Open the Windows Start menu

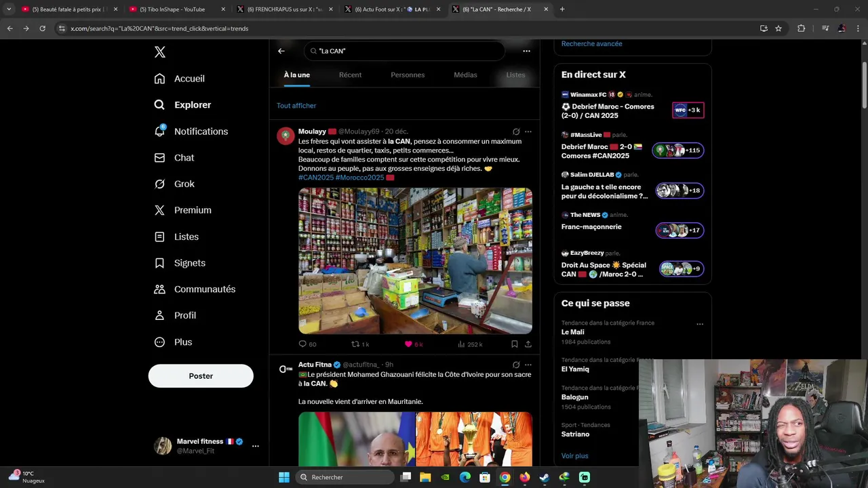pos(284,477)
